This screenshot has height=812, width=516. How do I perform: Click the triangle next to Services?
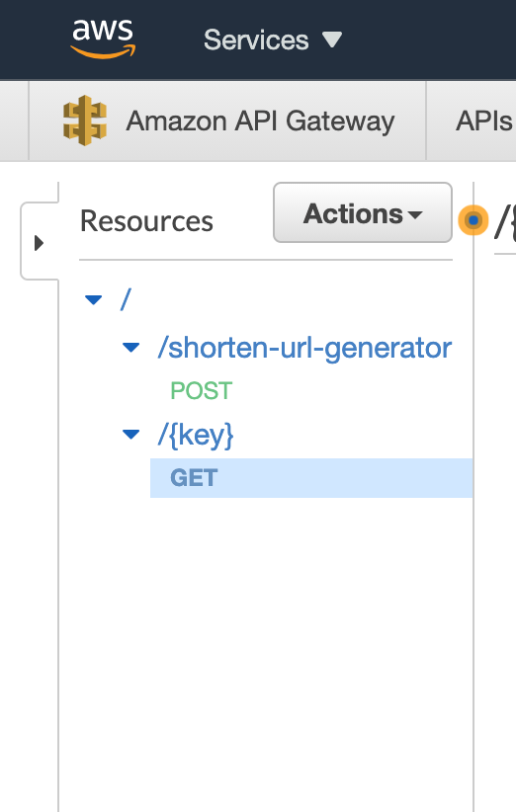pyautogui.click(x=331, y=40)
